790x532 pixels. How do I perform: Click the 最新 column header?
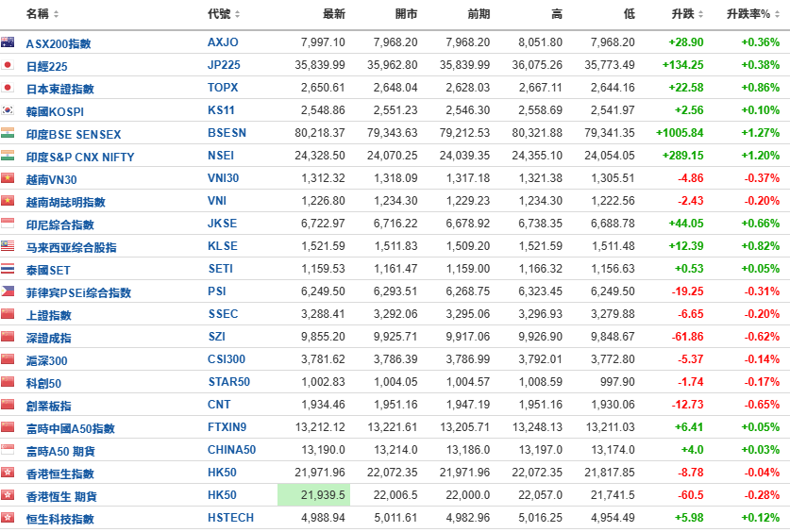[334, 14]
